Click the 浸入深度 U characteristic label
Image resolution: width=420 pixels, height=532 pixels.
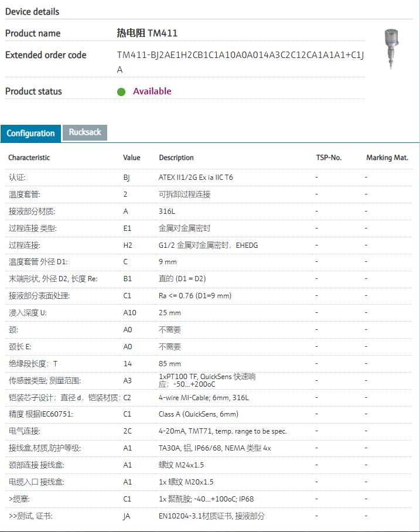[x=28, y=313]
